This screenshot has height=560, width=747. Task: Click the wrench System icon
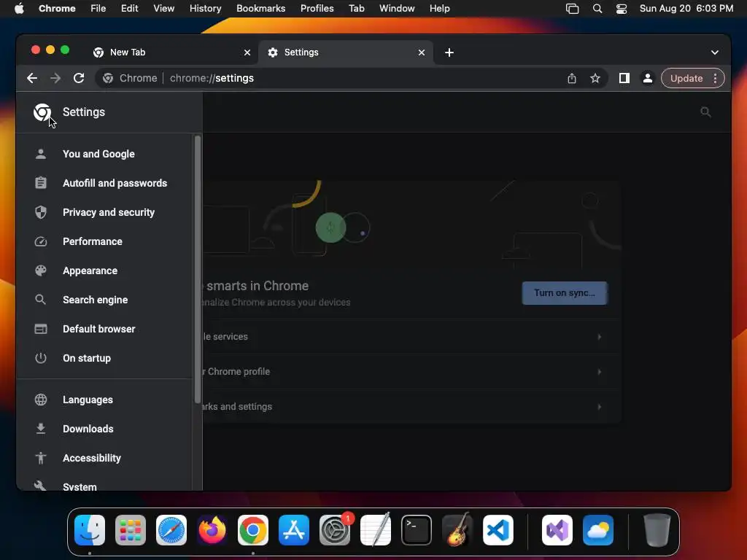(x=41, y=486)
